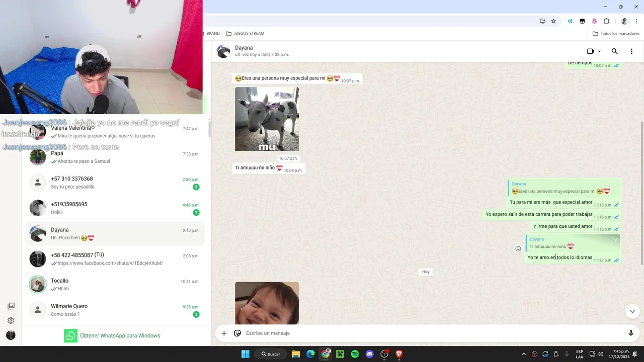Open Discord from the taskbar

[370, 354]
